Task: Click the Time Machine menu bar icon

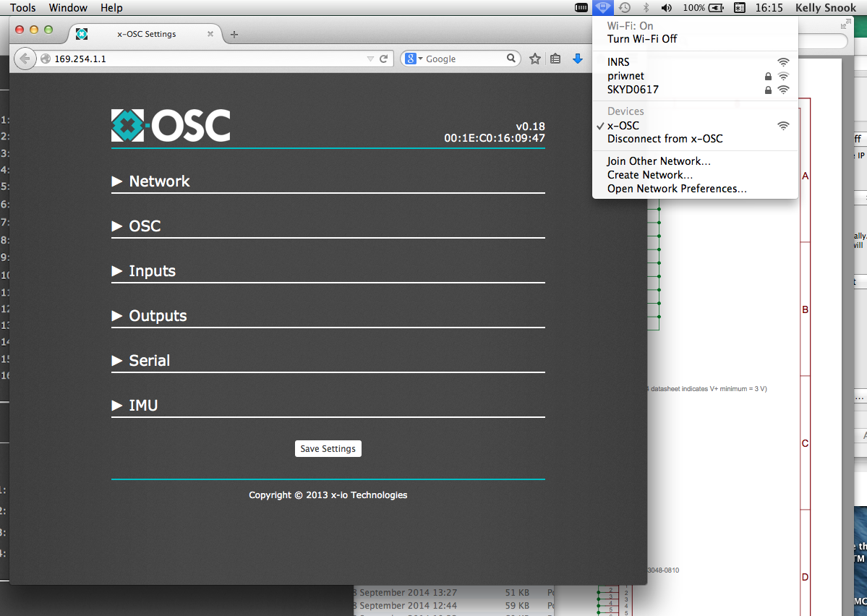Action: (625, 8)
